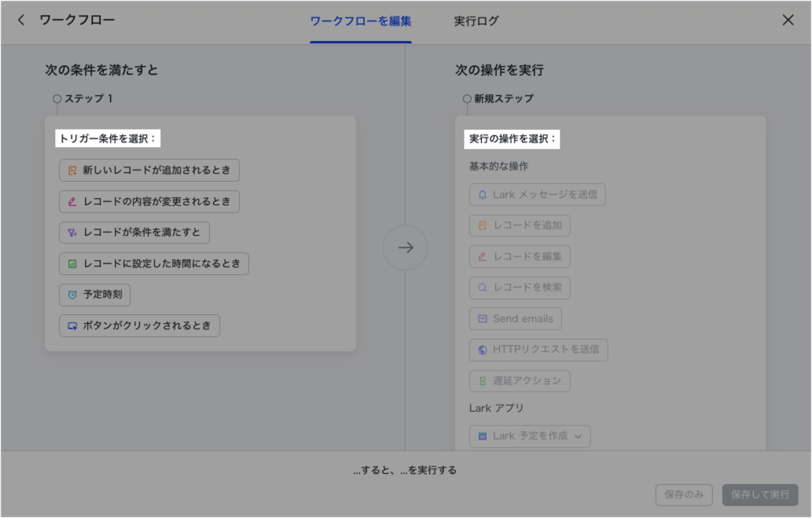
Task: Choose レコードの内容が変更されるとき trigger
Action: pyautogui.click(x=149, y=201)
